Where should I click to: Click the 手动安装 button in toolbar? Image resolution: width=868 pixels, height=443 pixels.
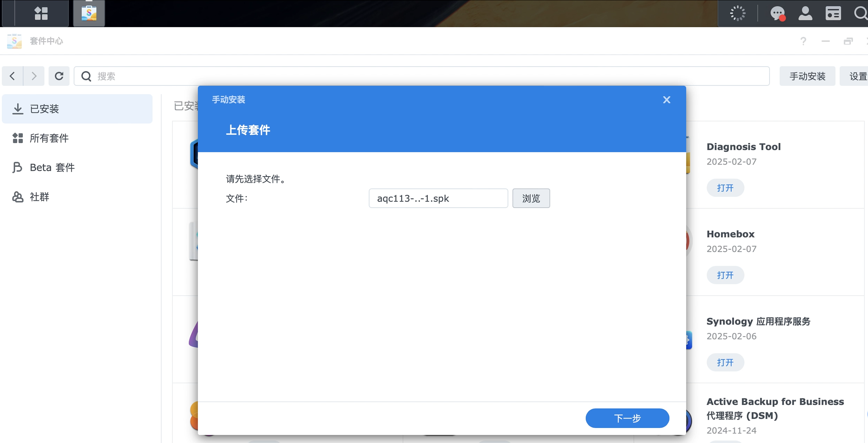[x=807, y=76]
